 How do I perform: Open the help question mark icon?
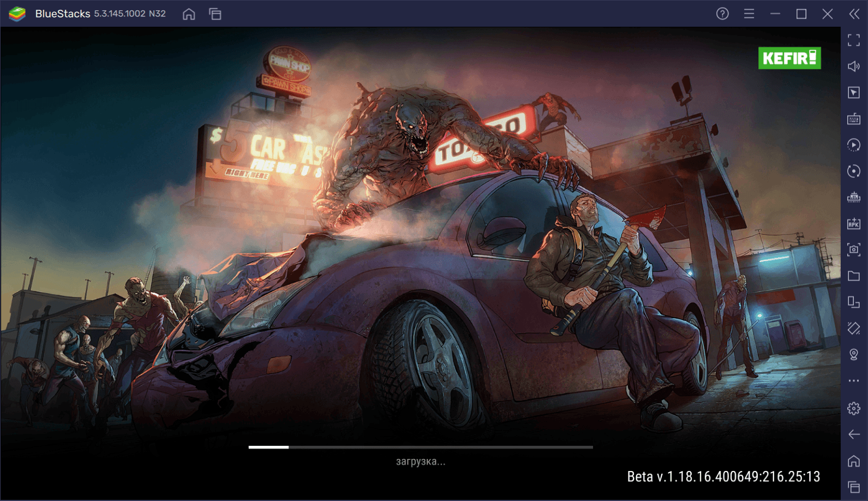click(722, 14)
